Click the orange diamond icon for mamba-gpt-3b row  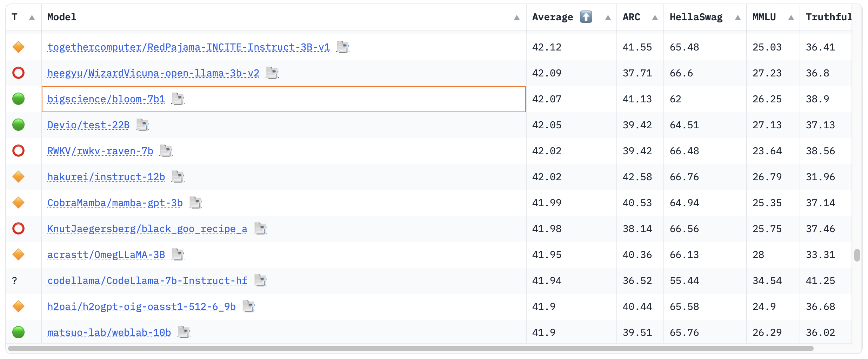pyautogui.click(x=18, y=203)
